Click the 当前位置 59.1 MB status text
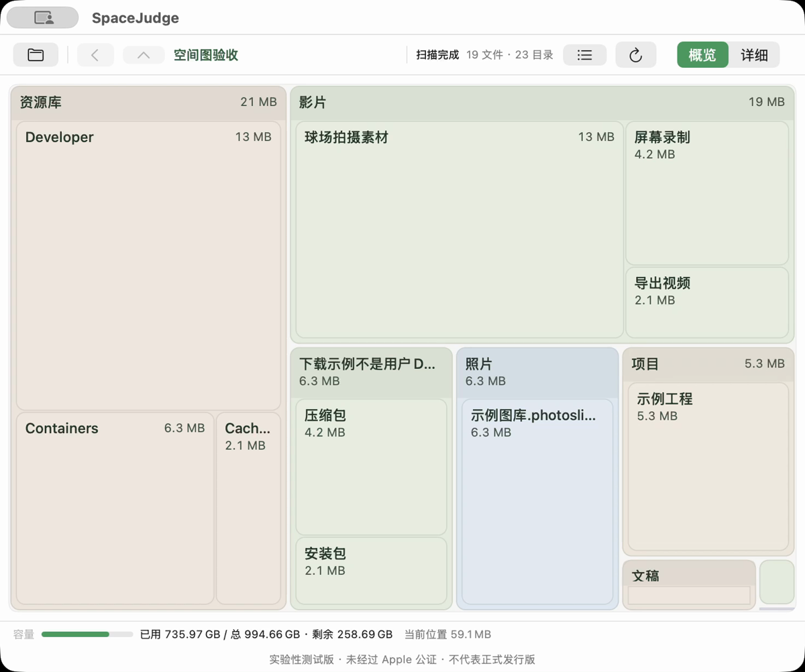Screen dimensions: 805x672 [447, 634]
